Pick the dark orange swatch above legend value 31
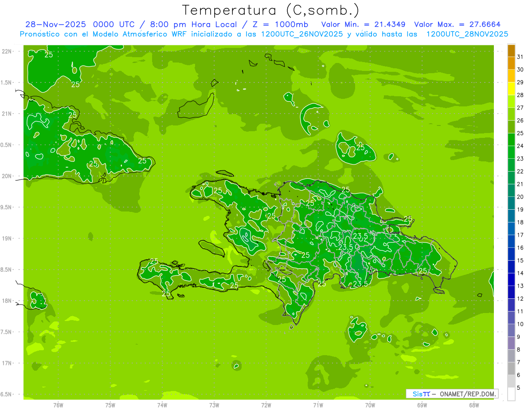532x411 pixels. pyautogui.click(x=511, y=51)
